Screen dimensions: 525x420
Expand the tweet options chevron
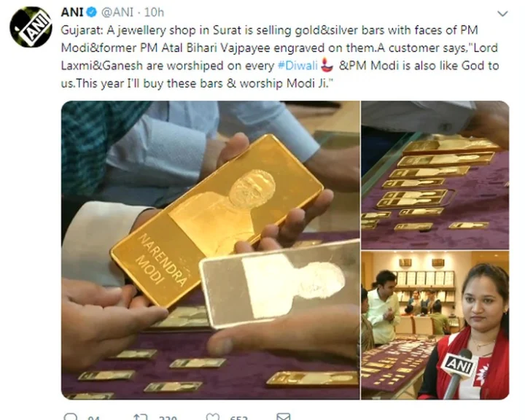point(502,14)
